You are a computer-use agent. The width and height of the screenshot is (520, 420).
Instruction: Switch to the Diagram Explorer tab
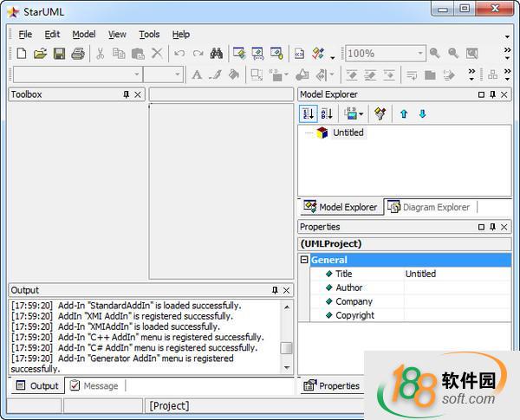[x=430, y=207]
